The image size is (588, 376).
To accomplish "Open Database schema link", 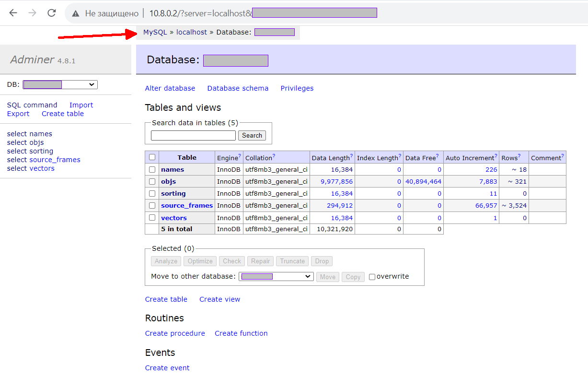I will pos(238,88).
